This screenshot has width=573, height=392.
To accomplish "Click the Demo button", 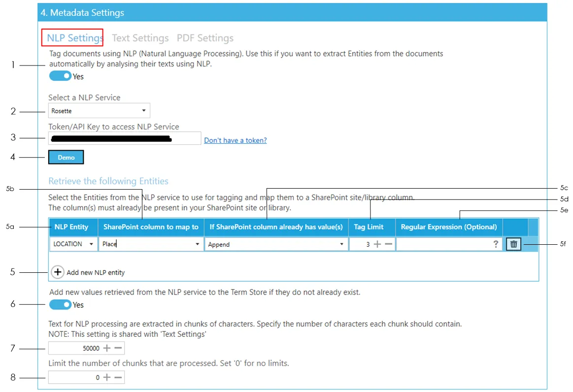I will [x=66, y=158].
